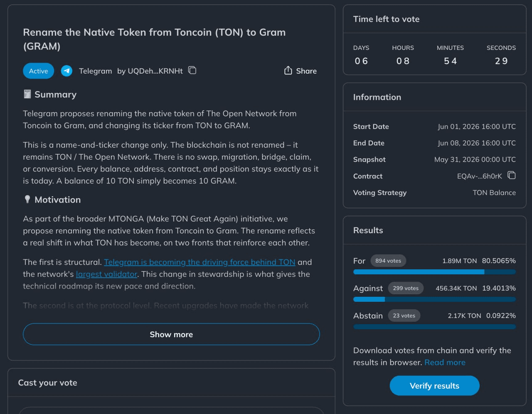Click the 'Download votes from chain' description text
Image resolution: width=532 pixels, height=414 pixels.
click(432, 356)
